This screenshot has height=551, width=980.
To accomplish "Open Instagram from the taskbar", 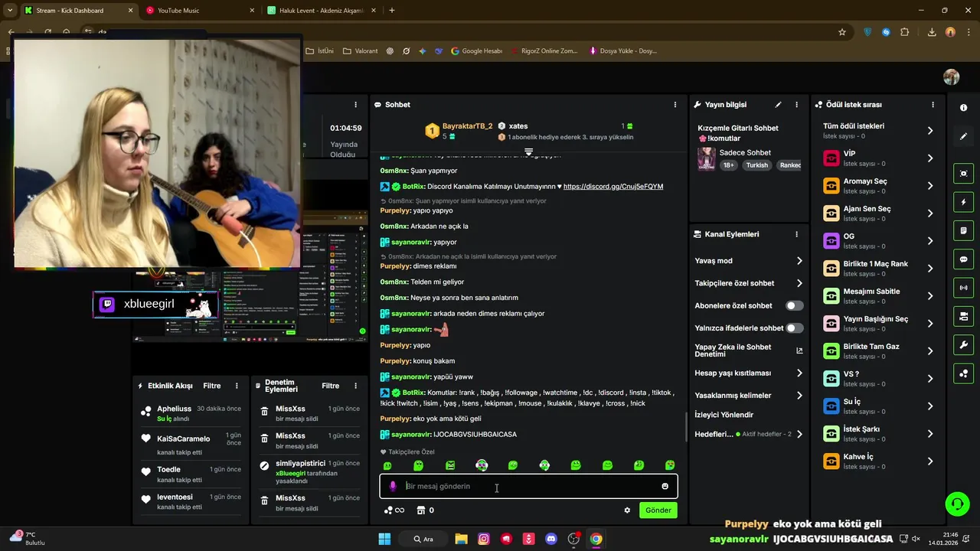I will [484, 539].
